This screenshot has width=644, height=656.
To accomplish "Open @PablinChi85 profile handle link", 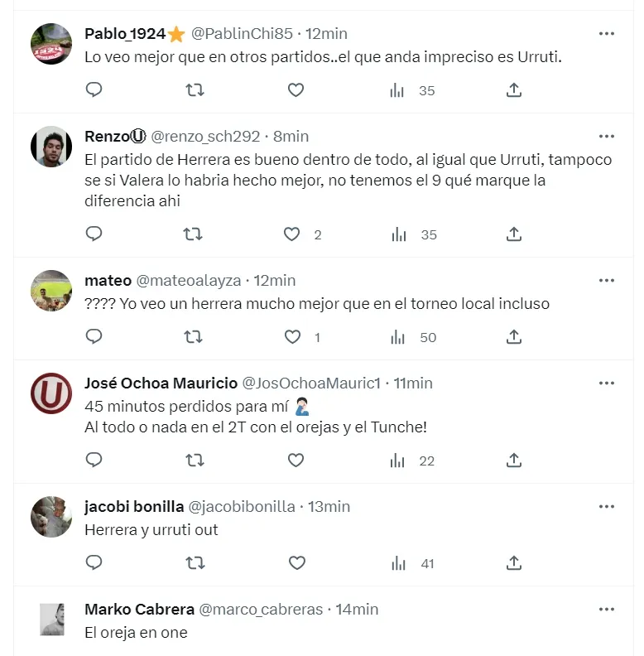I will tap(243, 34).
